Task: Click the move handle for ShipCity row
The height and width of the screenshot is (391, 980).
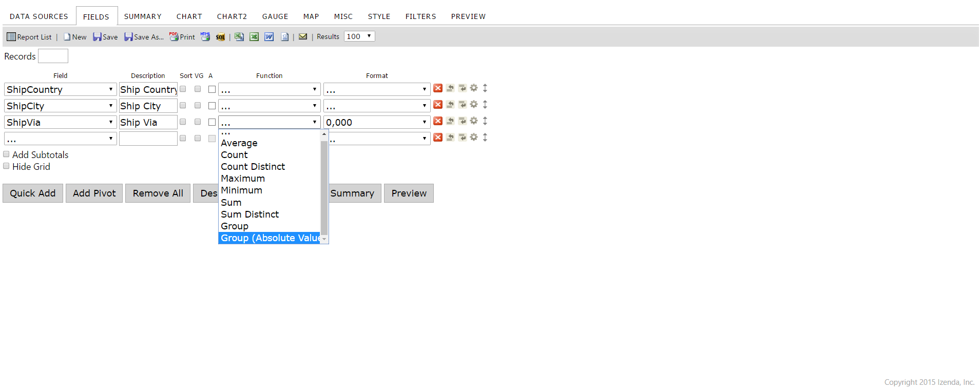Action: point(485,105)
